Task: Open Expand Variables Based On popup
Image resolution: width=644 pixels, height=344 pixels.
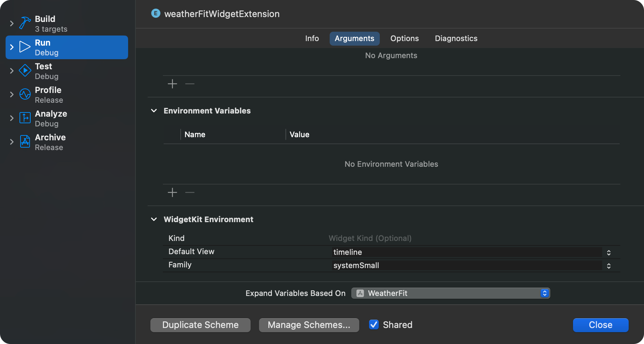Action: click(x=450, y=294)
